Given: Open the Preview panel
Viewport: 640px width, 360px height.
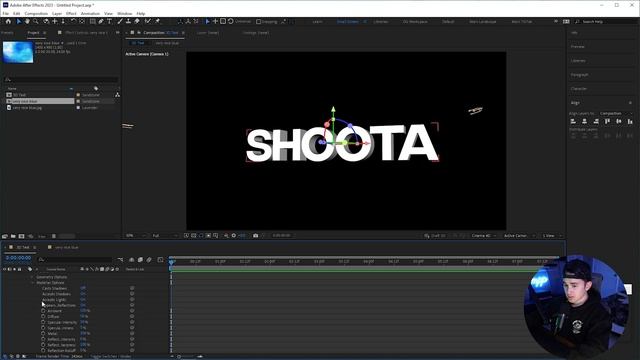Looking at the screenshot, I should (x=577, y=47).
